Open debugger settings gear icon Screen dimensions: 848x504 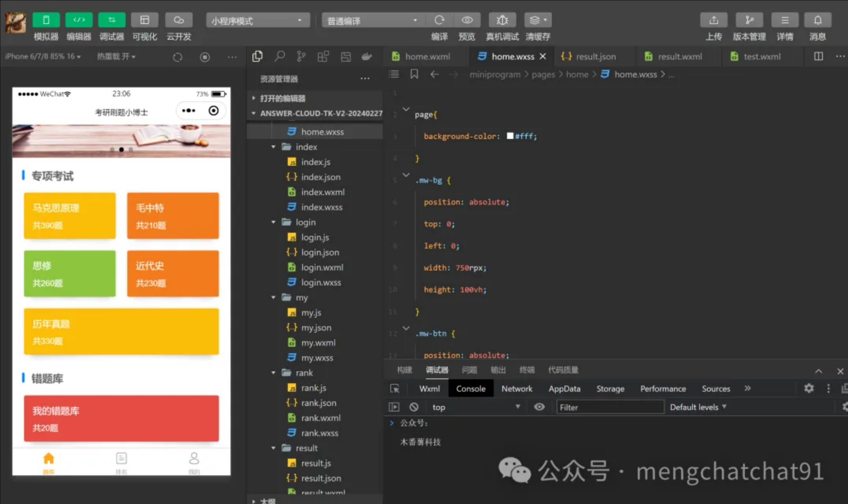point(809,389)
